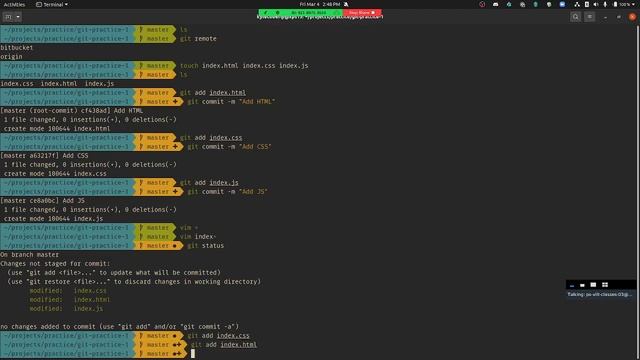This screenshot has width=640, height=360.
Task: Click the 'git status' command
Action: click(x=206, y=245)
